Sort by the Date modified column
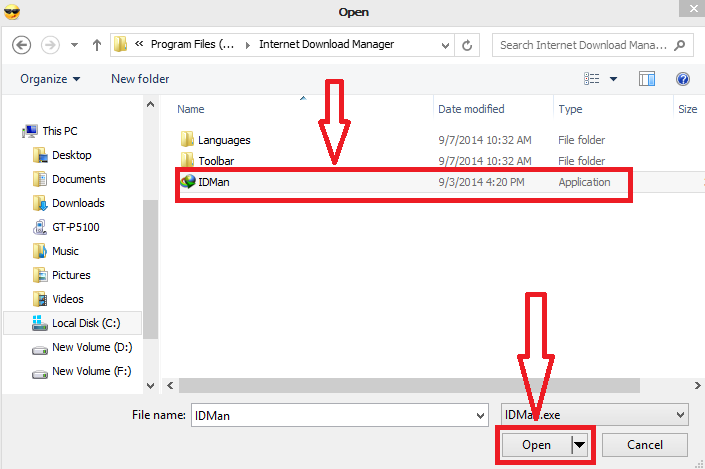The width and height of the screenshot is (705, 469). [471, 109]
